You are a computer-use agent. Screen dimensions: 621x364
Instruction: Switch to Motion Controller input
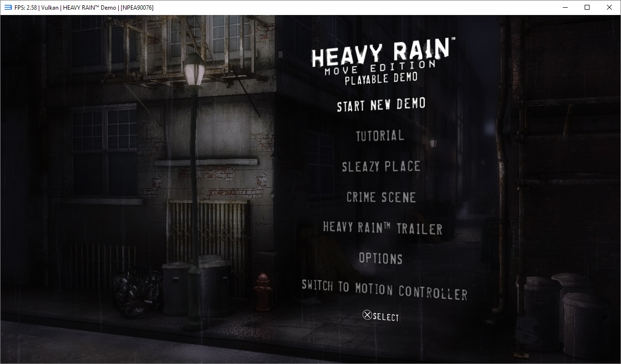pos(385,289)
